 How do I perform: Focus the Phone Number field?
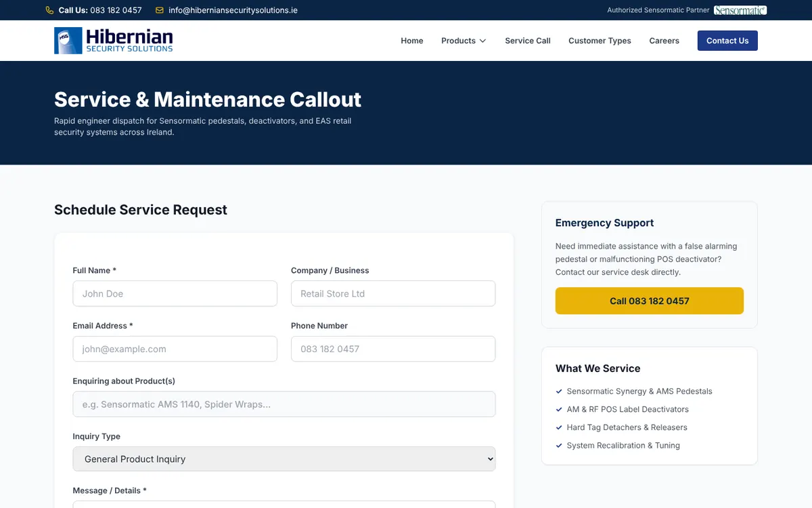[x=393, y=349]
